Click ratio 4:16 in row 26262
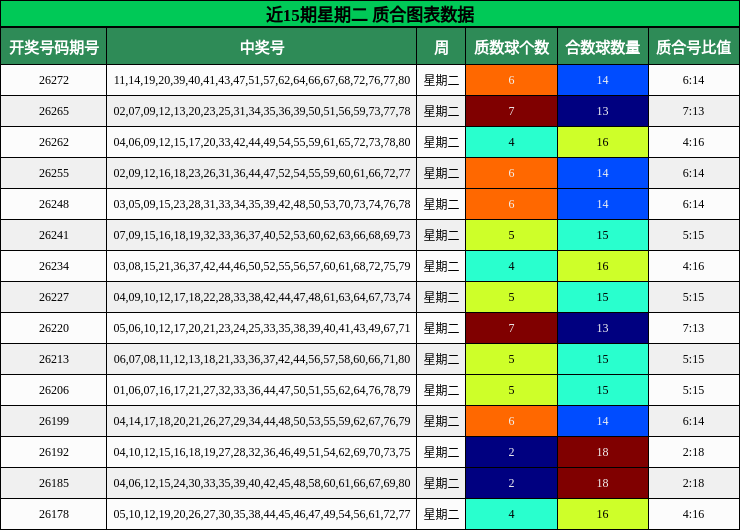 (x=693, y=142)
